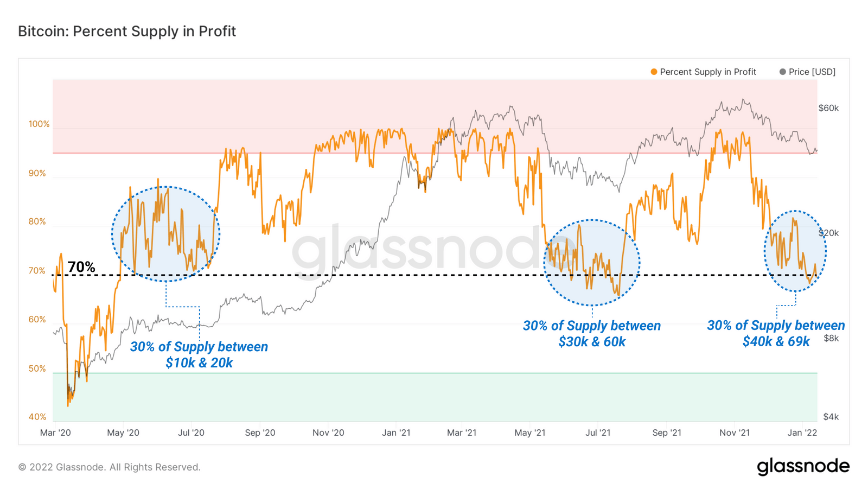Click the Mar '20 x-axis label

[x=55, y=433]
